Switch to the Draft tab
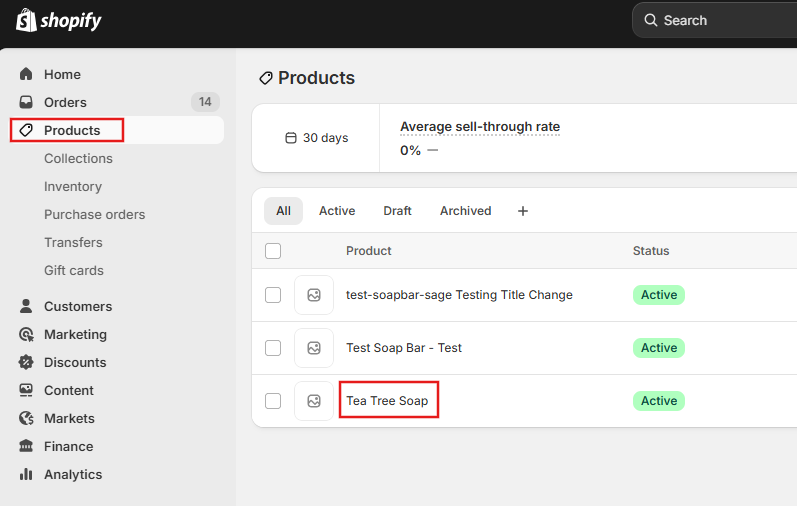The height and width of the screenshot is (506, 797). pos(397,211)
